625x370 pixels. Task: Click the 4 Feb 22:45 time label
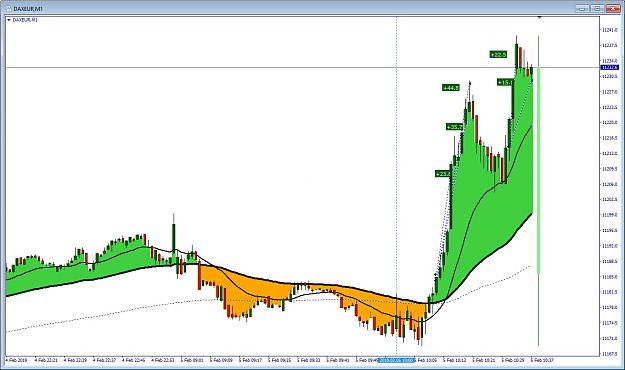click(134, 360)
